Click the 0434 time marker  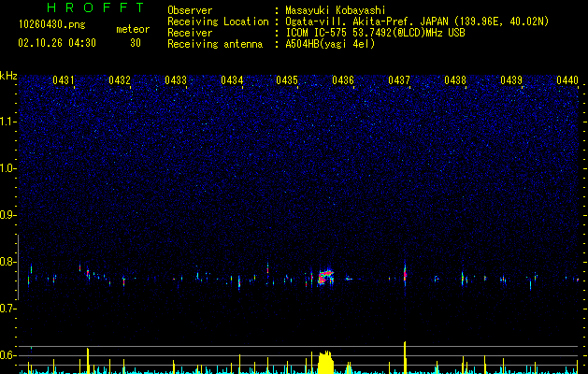pos(232,80)
